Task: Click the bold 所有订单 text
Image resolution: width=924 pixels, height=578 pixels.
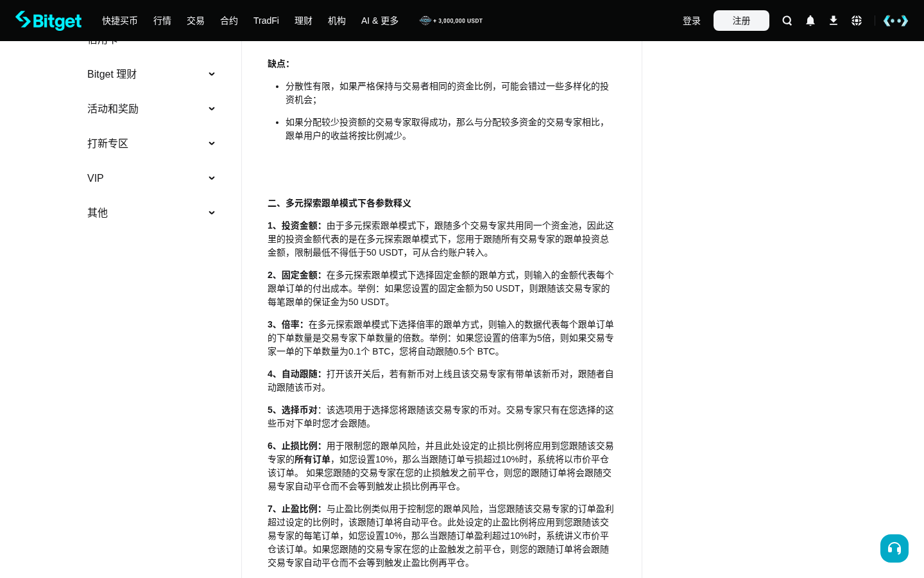Action: point(312,459)
